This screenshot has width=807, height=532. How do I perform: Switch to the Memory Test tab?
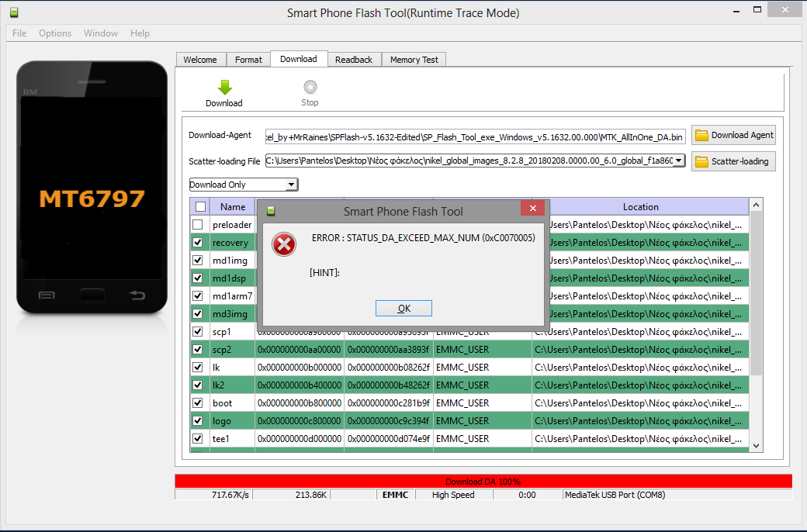[414, 60]
